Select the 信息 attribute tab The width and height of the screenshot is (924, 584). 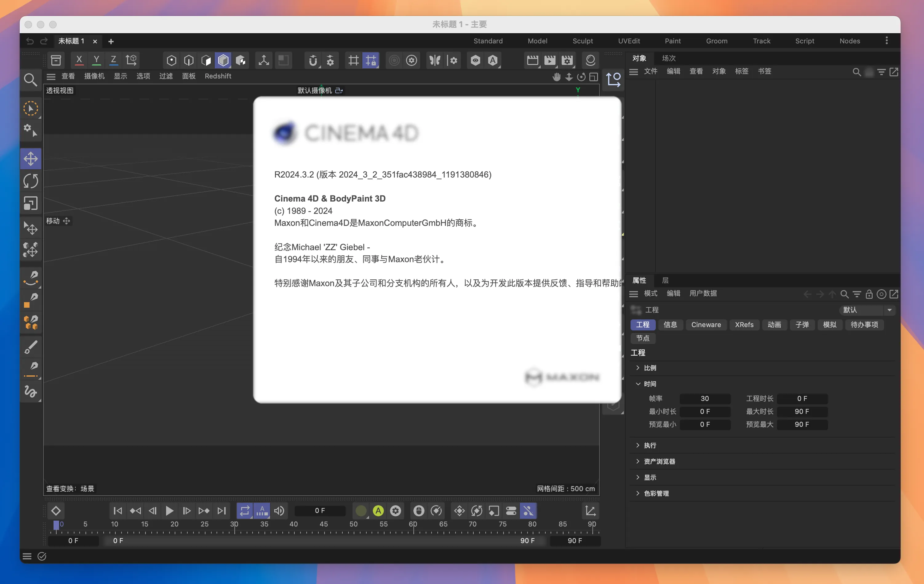pos(670,325)
